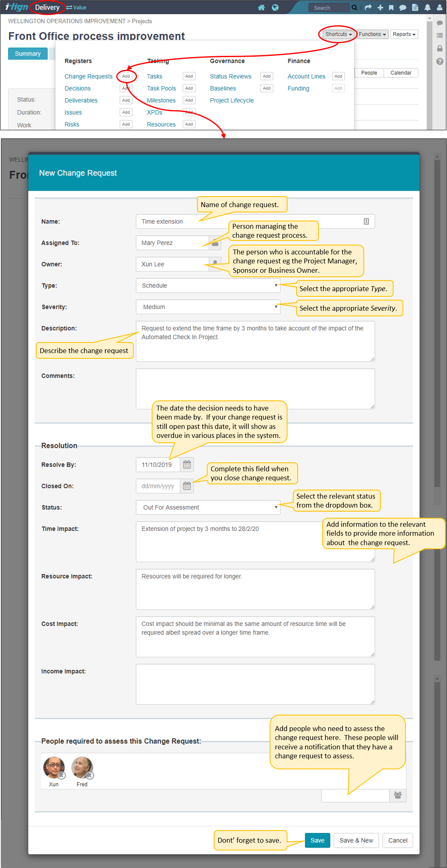447x868 pixels.
Task: Open the speech bubble icon in top bar
Action: coord(403,7)
